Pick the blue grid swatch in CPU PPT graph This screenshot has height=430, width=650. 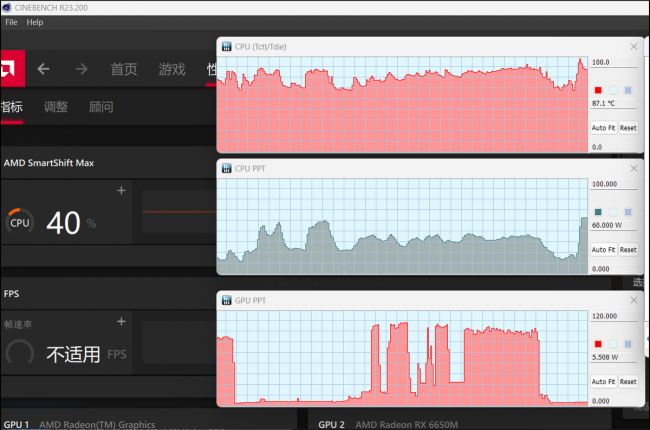pos(628,212)
